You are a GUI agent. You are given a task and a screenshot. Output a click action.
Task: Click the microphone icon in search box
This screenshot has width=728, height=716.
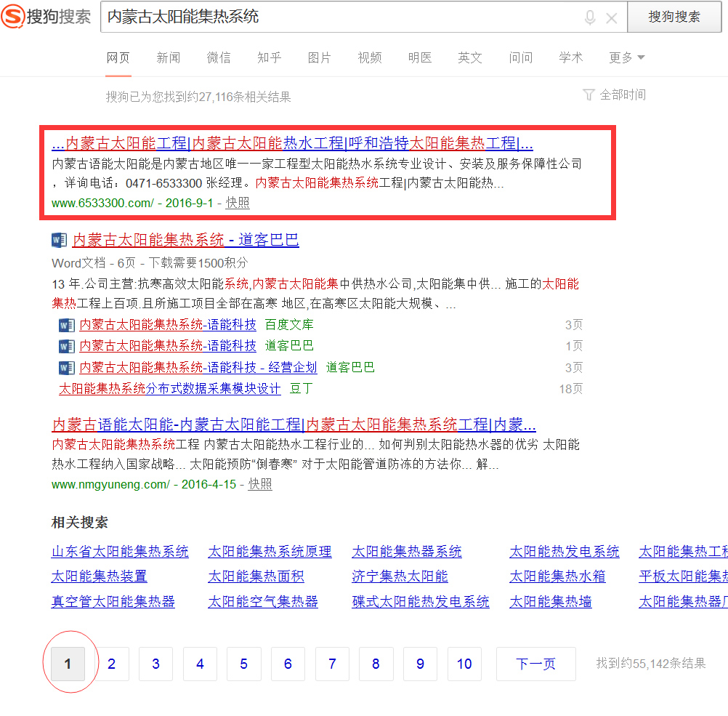coord(589,17)
